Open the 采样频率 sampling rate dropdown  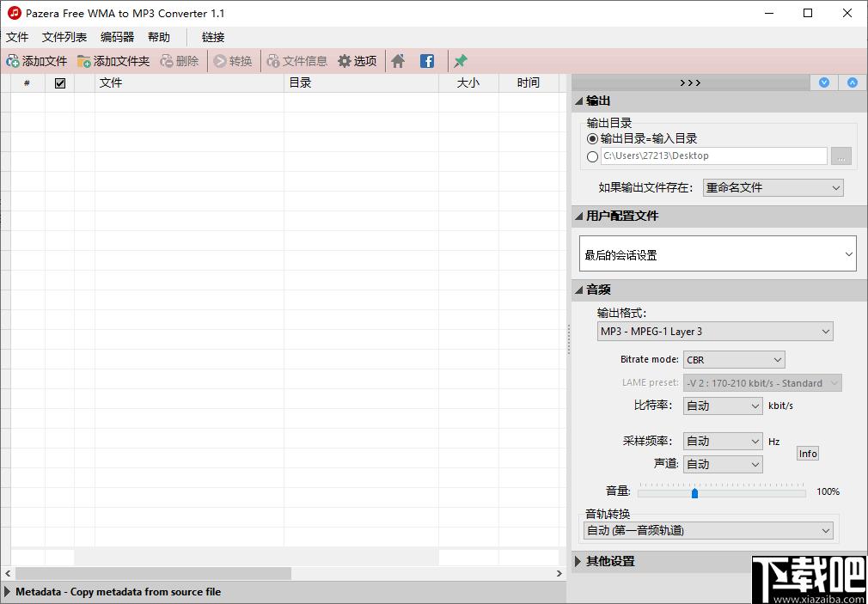coord(723,442)
